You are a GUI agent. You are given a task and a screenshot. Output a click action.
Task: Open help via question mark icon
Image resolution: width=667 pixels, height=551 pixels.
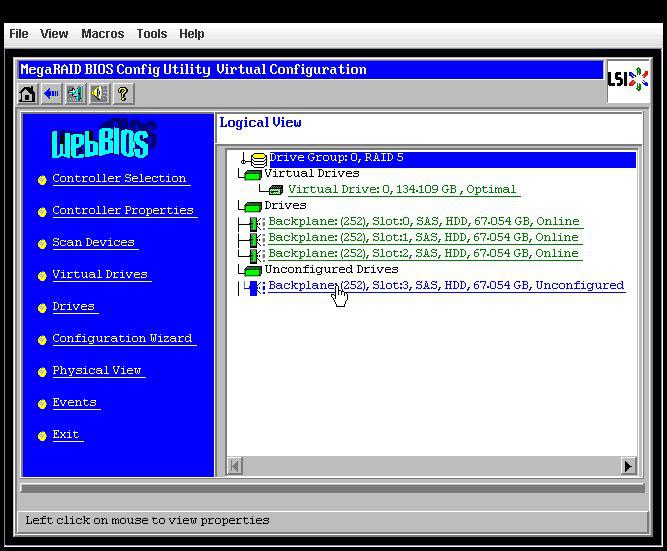[x=123, y=94]
